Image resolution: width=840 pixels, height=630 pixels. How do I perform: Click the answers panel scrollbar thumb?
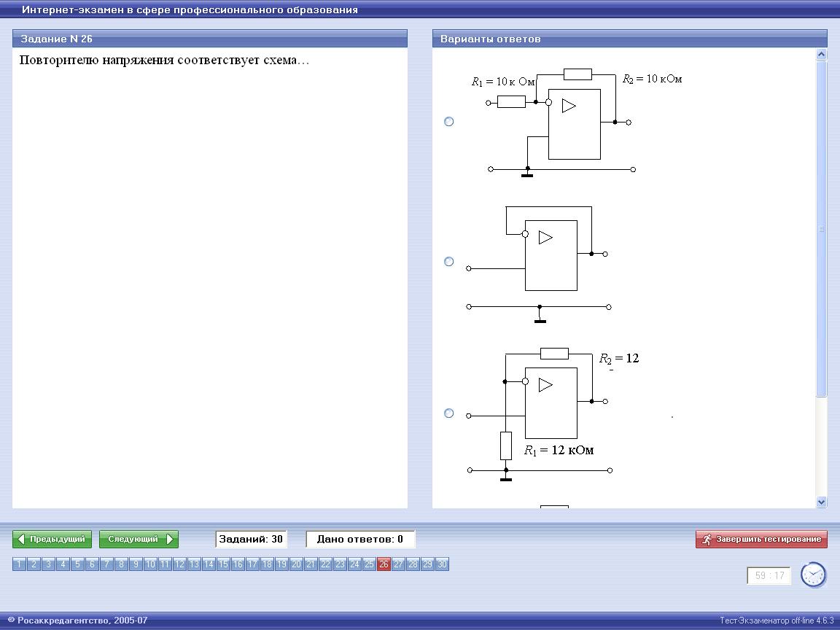click(821, 229)
